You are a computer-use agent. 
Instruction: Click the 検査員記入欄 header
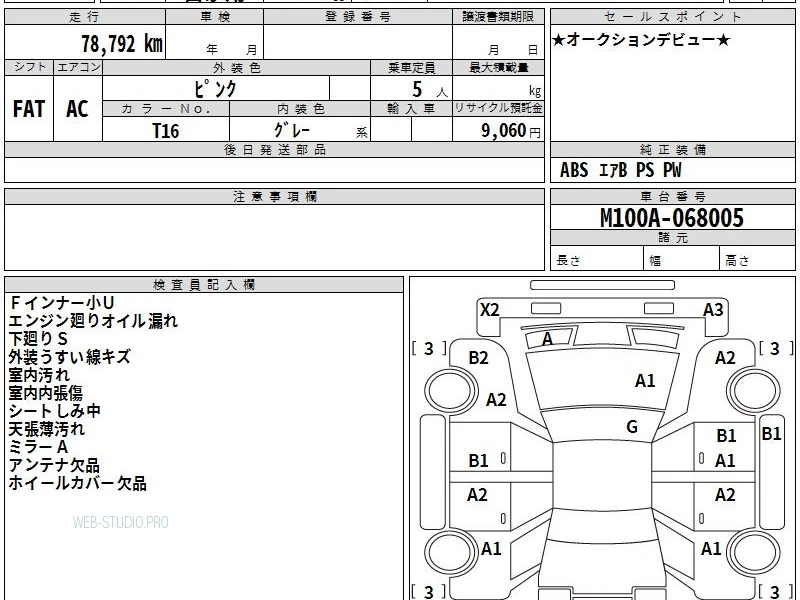pos(204,285)
